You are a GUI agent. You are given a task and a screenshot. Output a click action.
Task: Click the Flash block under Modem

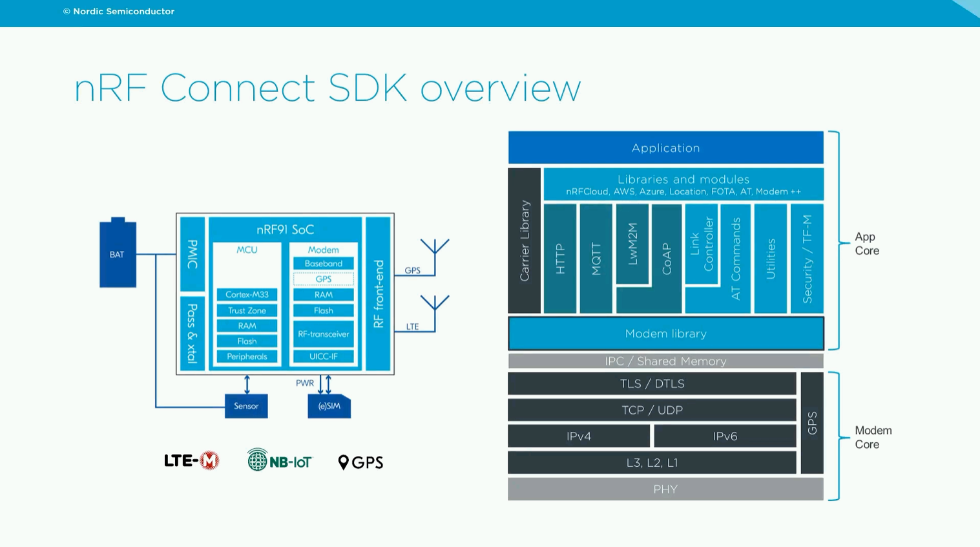324,310
